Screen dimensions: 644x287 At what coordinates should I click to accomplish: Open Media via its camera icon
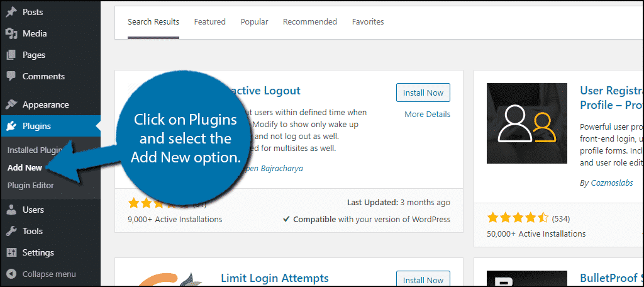(x=11, y=34)
